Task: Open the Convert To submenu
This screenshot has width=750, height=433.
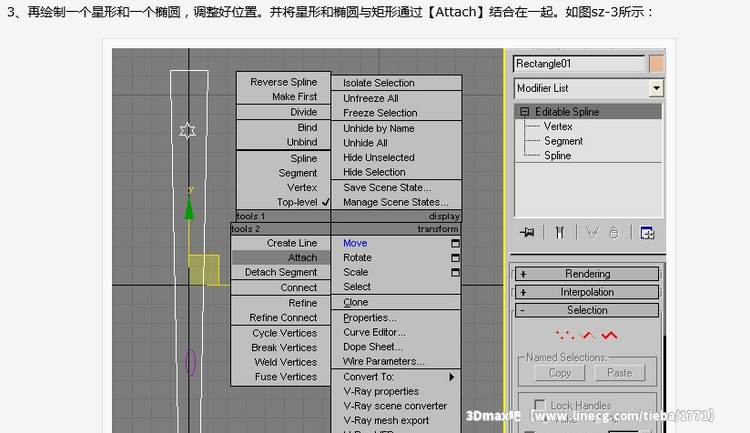Action: [397, 377]
